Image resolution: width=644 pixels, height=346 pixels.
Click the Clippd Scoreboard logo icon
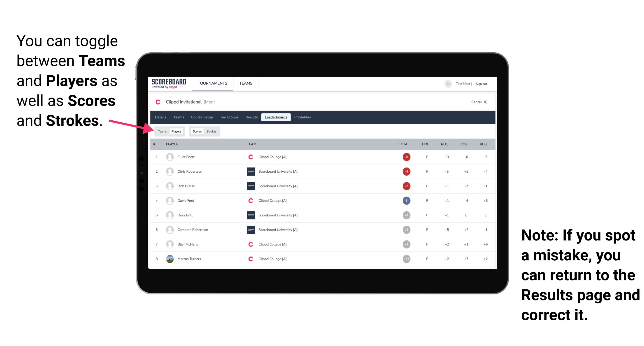coord(169,84)
